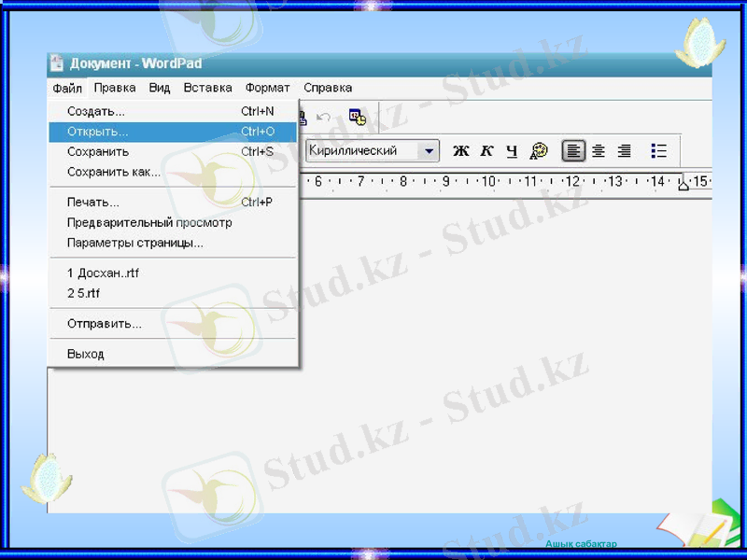
Task: Enable the bulleted list icon
Action: [658, 149]
